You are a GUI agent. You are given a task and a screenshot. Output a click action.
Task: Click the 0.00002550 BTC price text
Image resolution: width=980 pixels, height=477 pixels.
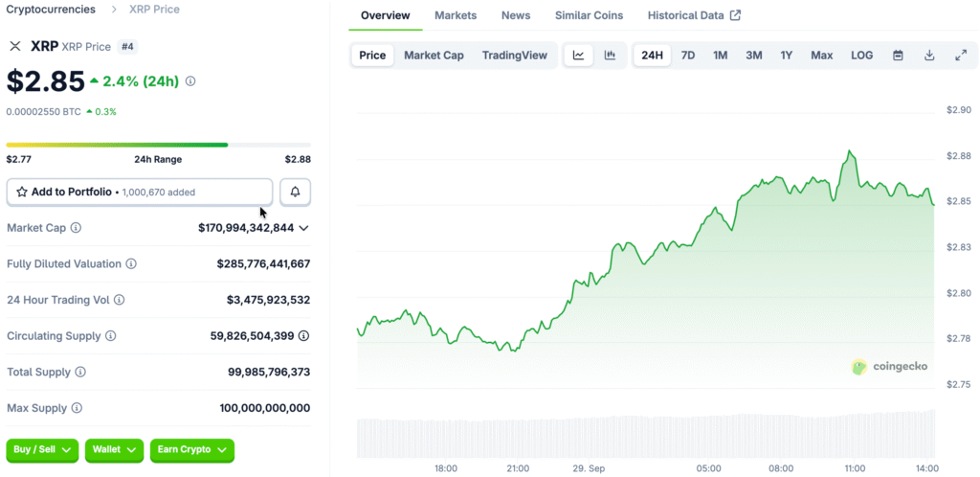pos(44,112)
